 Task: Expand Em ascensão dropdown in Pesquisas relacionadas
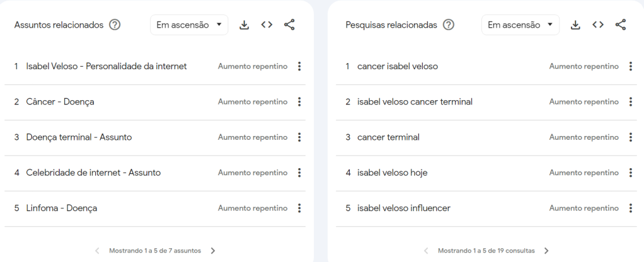(x=520, y=25)
